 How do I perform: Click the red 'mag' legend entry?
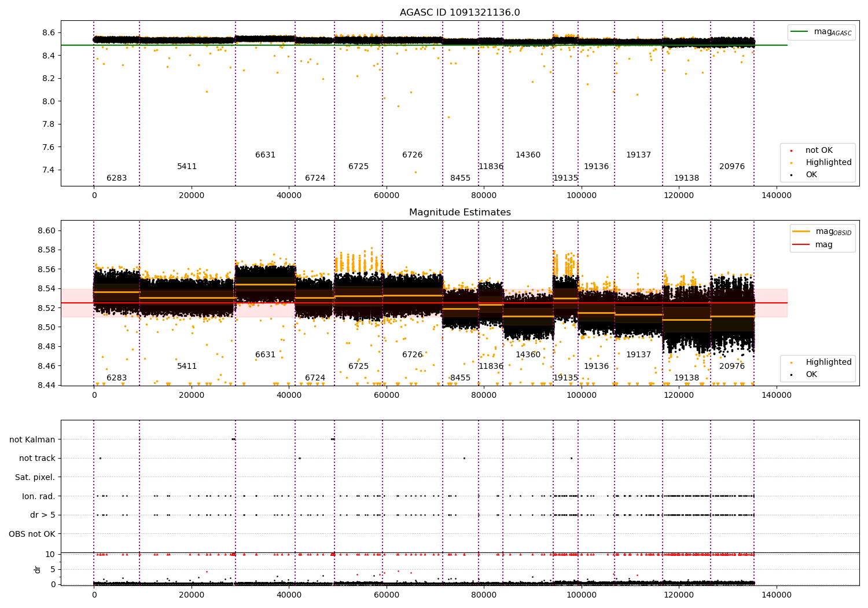pos(812,244)
